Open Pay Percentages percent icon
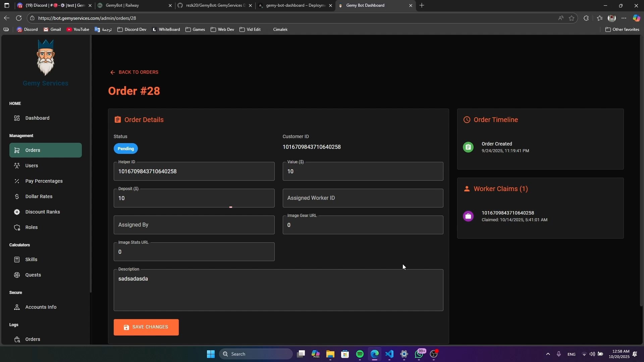644x362 pixels. point(17,181)
